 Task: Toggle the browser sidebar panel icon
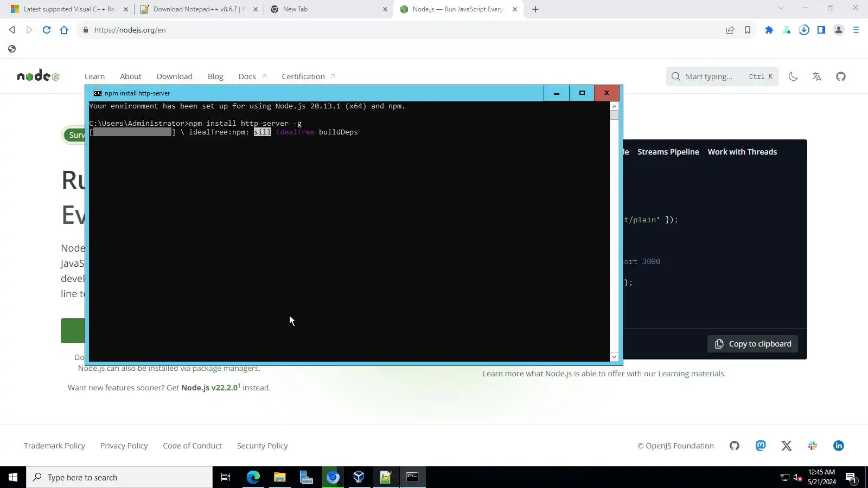coord(821,30)
